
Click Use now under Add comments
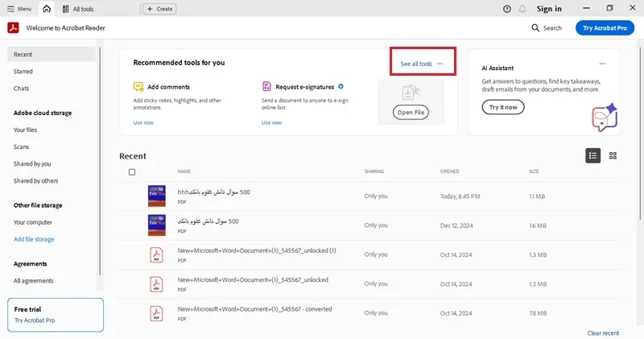tap(143, 122)
